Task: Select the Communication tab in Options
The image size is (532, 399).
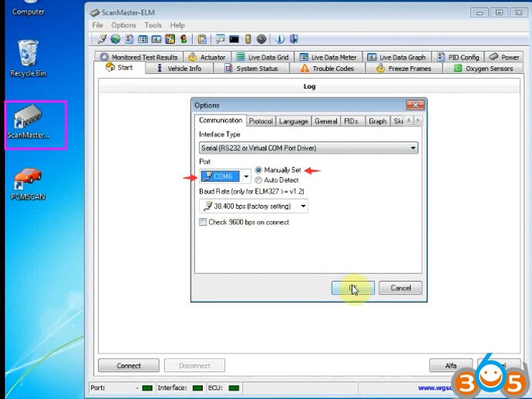Action: click(221, 120)
